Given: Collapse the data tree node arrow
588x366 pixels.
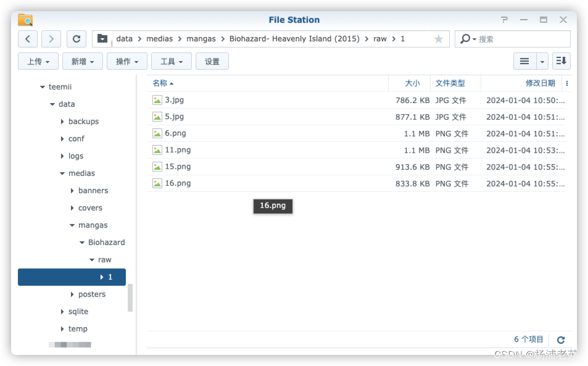Looking at the screenshot, I should (x=52, y=104).
